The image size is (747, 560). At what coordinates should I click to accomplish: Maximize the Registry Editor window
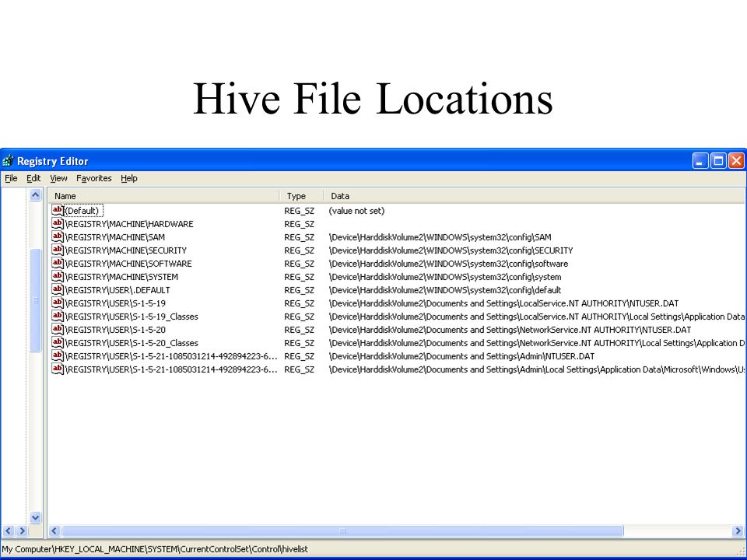pos(718,161)
